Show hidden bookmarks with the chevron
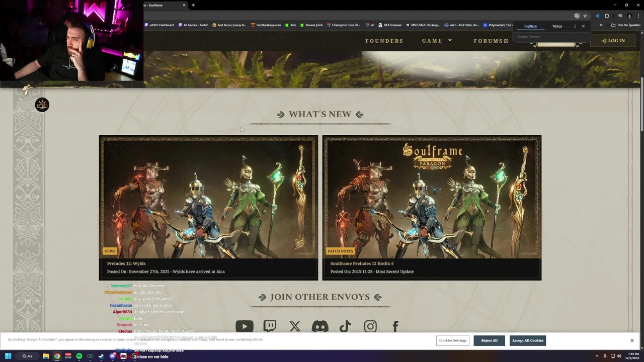644x362 pixels. [x=601, y=25]
